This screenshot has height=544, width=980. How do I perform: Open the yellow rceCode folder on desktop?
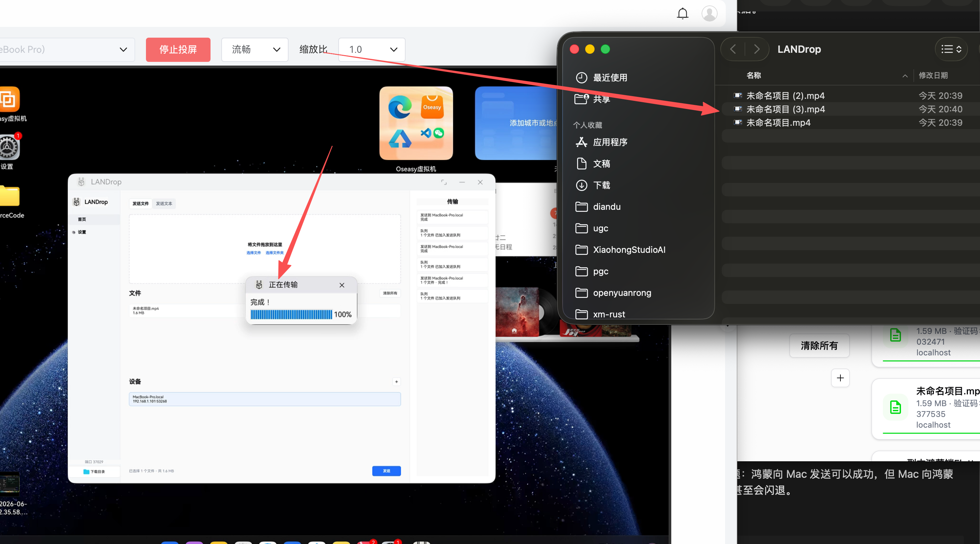coord(9,196)
